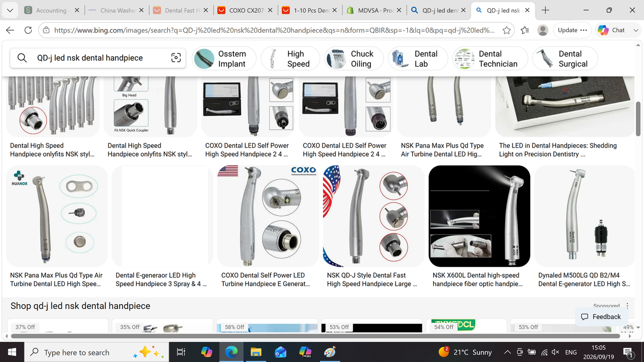The image size is (644, 362).
Task: Open Sponsored options three-dot menu
Action: click(627, 306)
